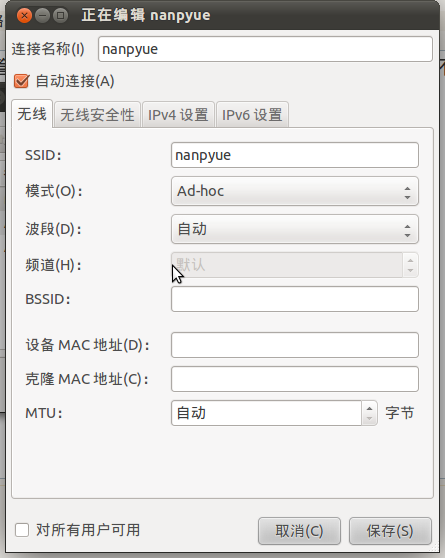Open the IPv6 设置 tab
This screenshot has width=445, height=558.
click(252, 115)
